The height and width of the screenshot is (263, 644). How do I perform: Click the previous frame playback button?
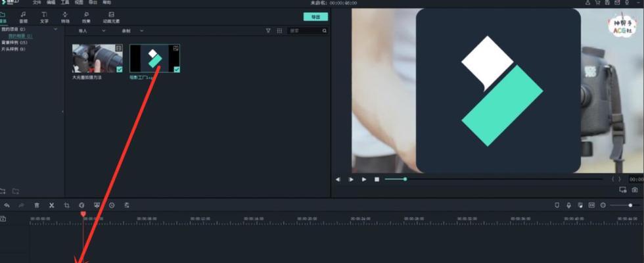click(338, 179)
